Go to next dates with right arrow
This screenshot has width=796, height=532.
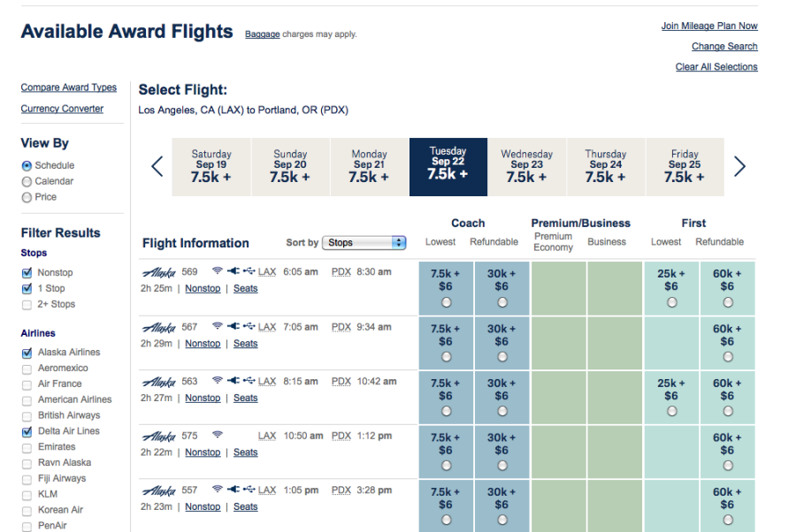[x=740, y=167]
